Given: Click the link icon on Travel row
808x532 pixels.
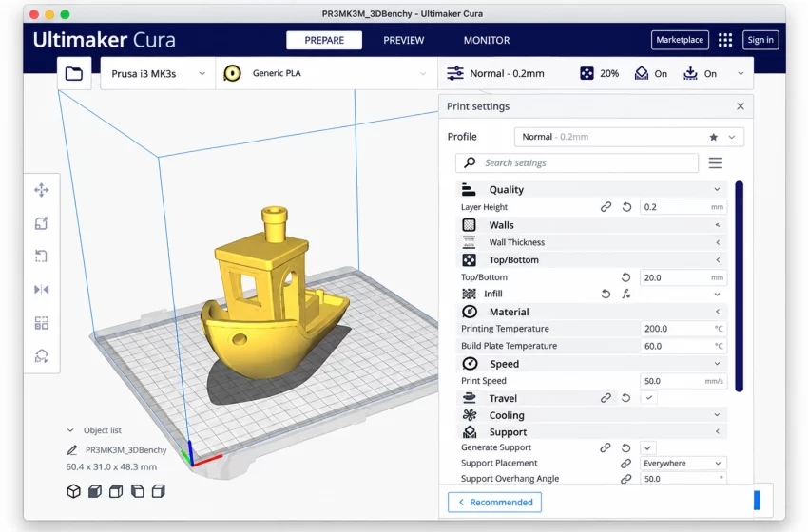Looking at the screenshot, I should [x=606, y=398].
